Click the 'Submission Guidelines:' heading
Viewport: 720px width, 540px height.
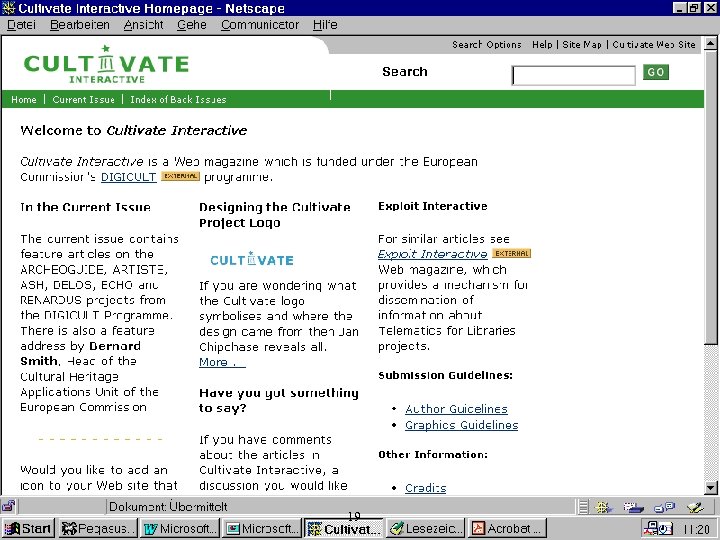point(445,375)
